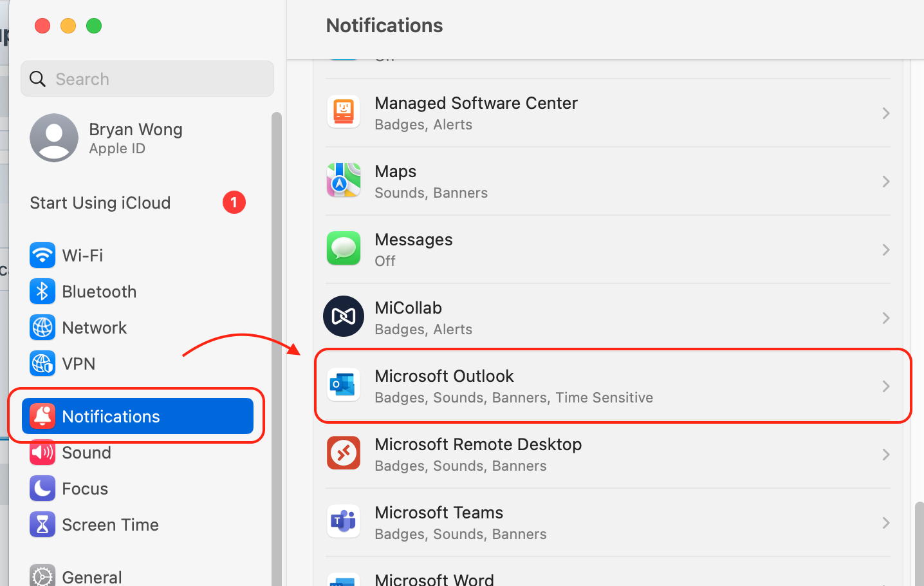The width and height of the screenshot is (924, 586).
Task: Select Network in the sidebar
Action: (x=138, y=327)
